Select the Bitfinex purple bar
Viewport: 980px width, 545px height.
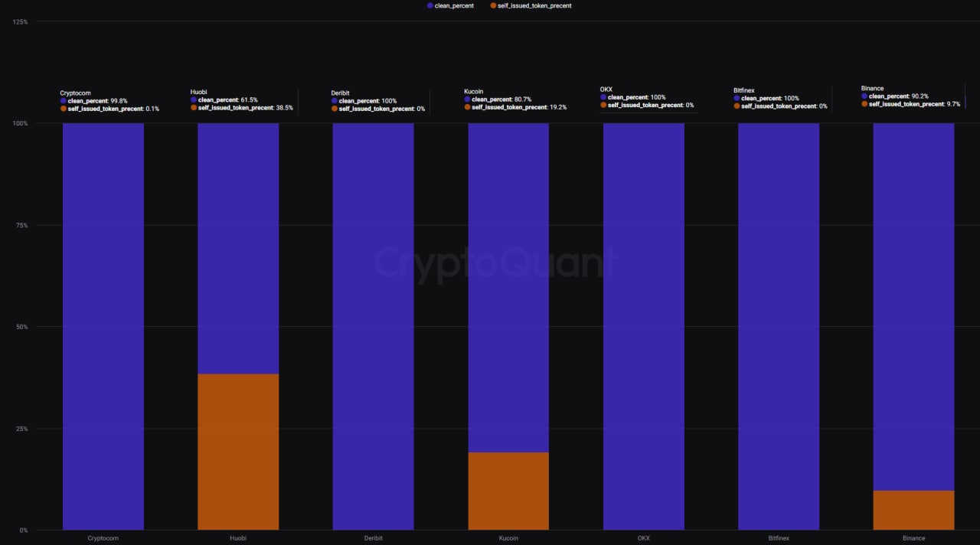coord(779,326)
